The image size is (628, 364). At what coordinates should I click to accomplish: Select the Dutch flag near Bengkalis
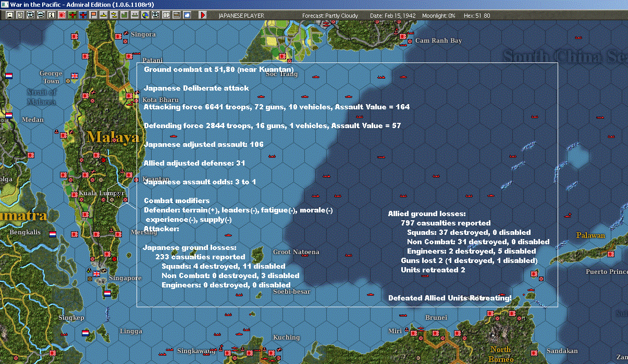tap(53, 233)
